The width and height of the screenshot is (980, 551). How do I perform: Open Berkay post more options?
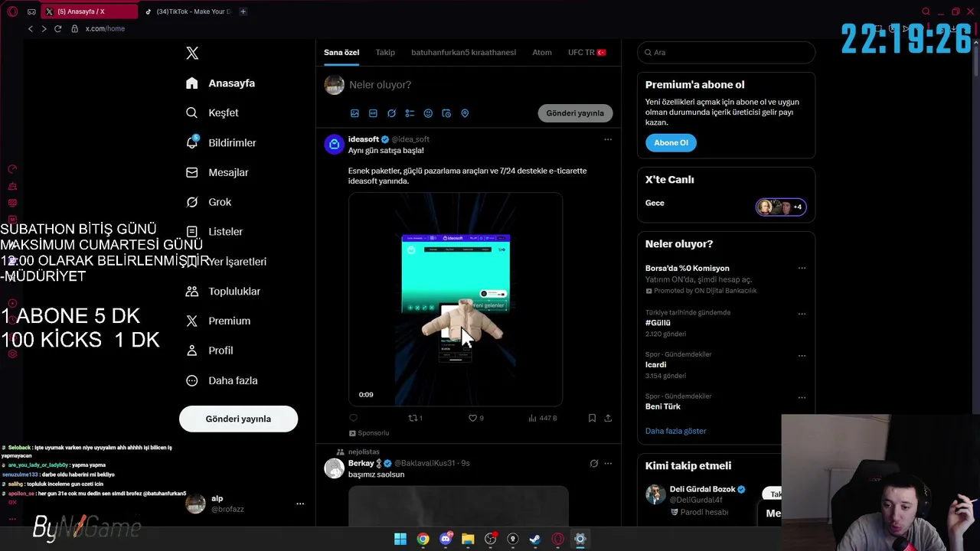pos(608,463)
